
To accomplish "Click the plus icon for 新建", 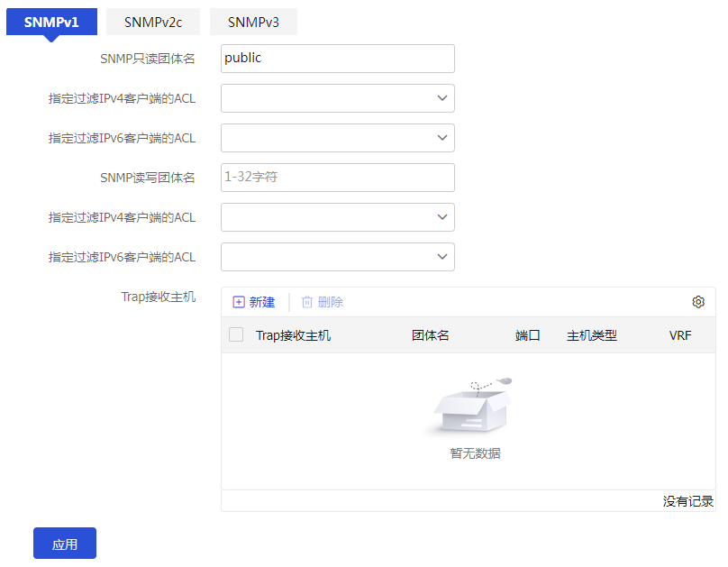I will point(239,302).
